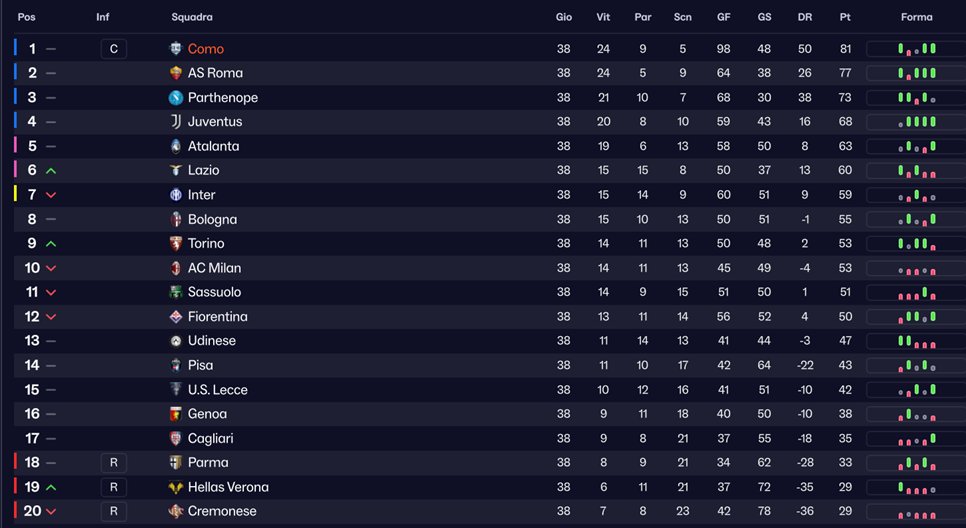Click the R relegation badge for Parma
The image size is (966, 528).
(114, 463)
